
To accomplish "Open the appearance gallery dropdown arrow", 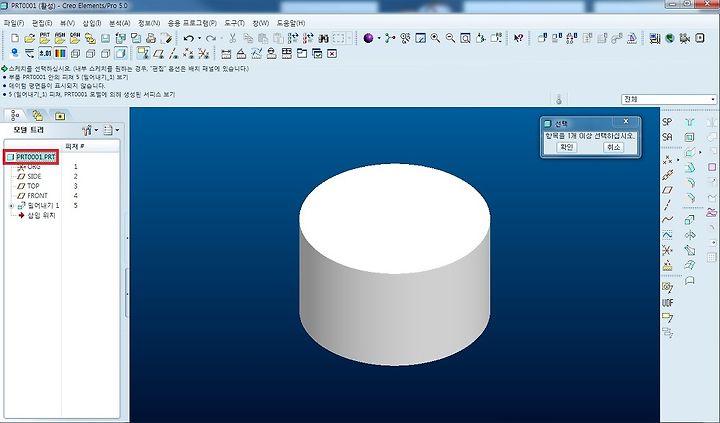I will (x=379, y=39).
